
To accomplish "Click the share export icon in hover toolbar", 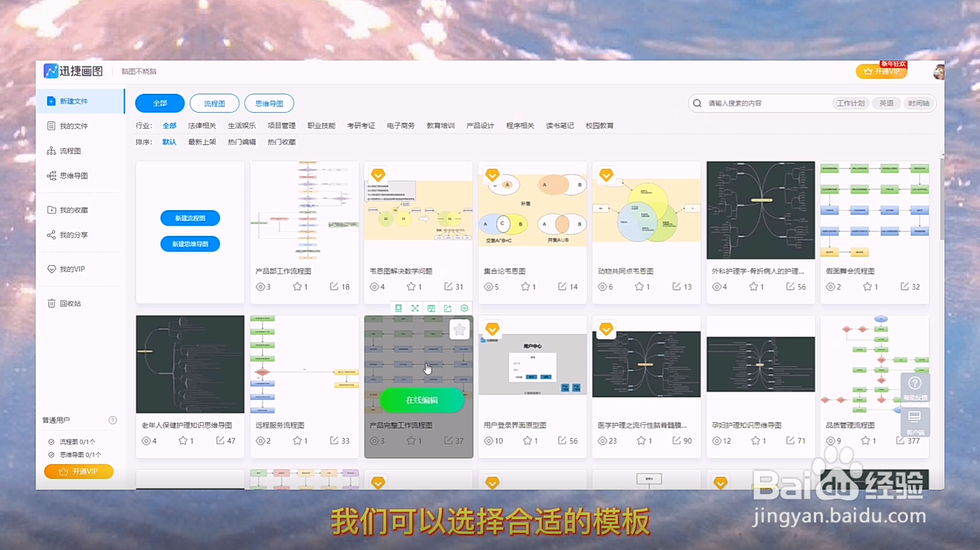I will pyautogui.click(x=448, y=308).
